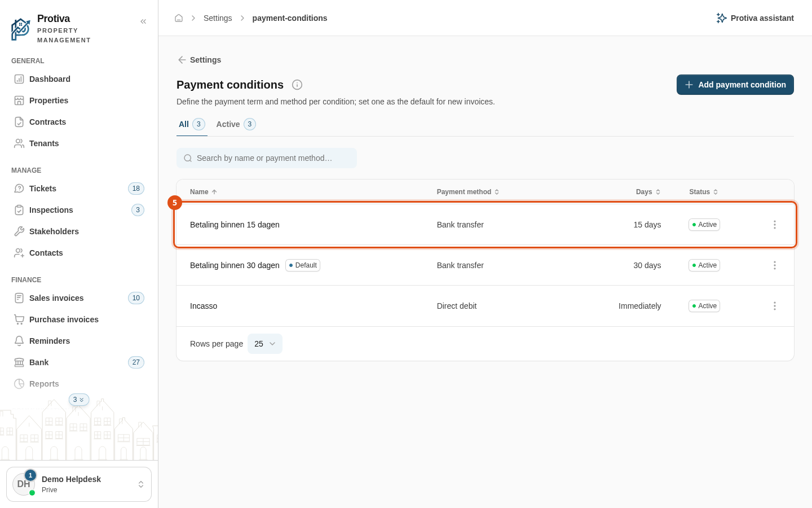Collapse the sidebar with double-chevron icon
The height and width of the screenshot is (508, 812).
(143, 21)
